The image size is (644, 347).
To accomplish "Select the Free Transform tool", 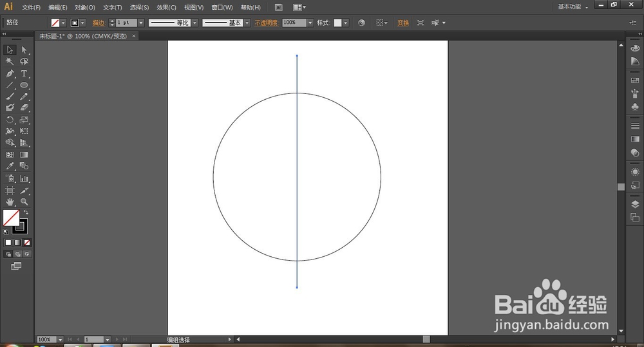I will [24, 131].
